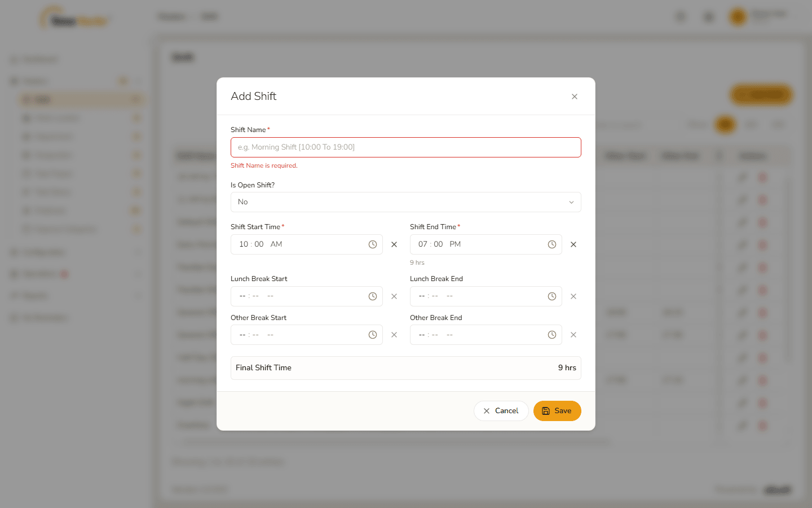Click into the Shift Name input field
The width and height of the screenshot is (812, 508).
406,147
